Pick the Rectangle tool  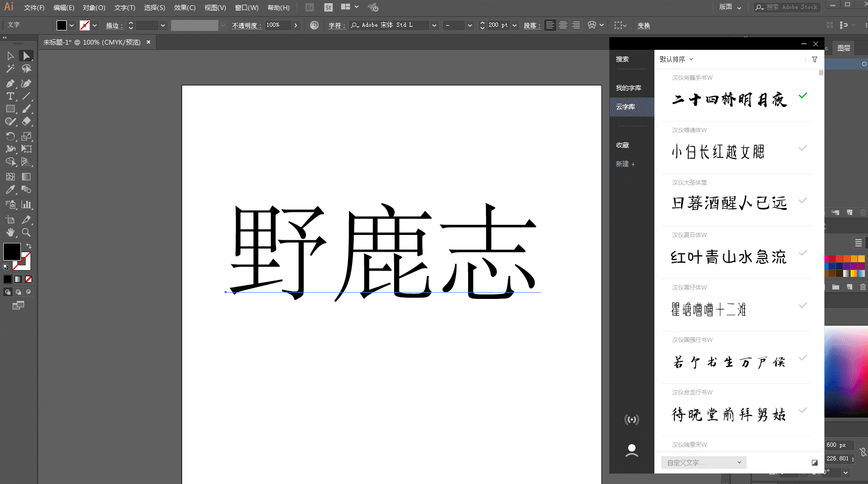click(10, 109)
